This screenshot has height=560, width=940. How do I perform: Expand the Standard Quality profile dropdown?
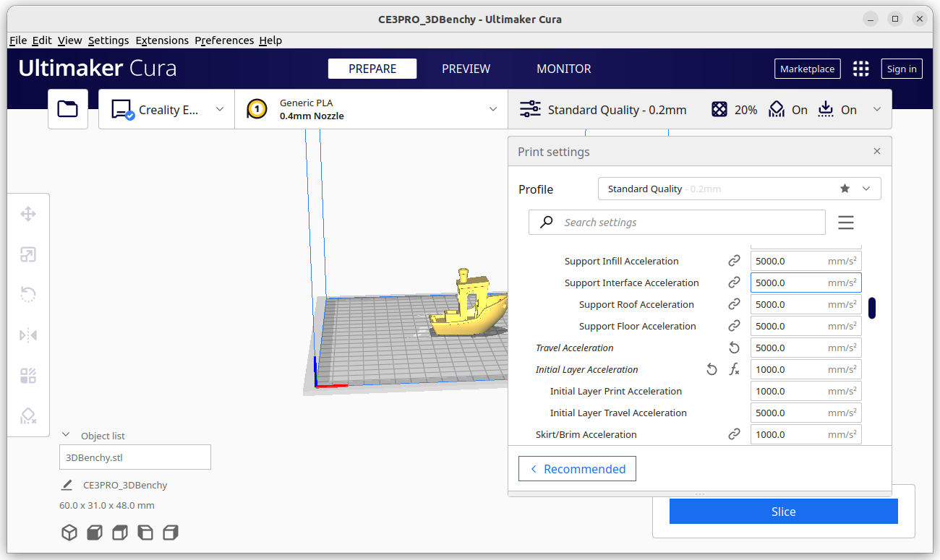[x=739, y=189]
